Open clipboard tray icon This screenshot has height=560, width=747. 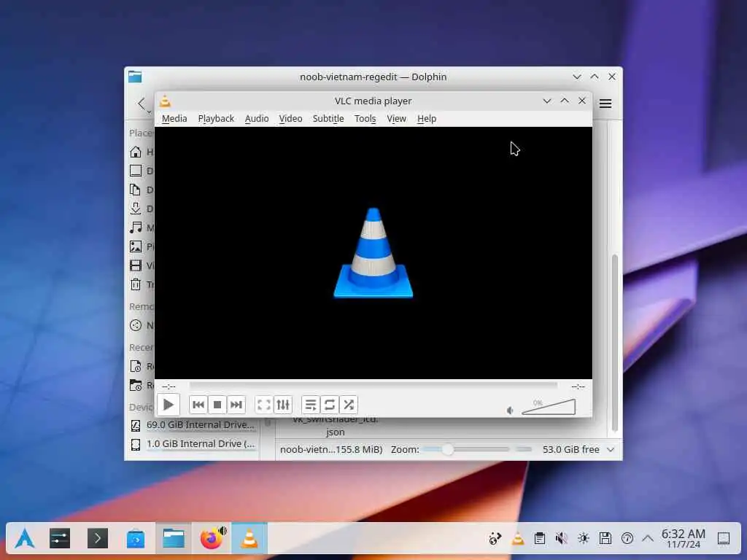(540, 539)
